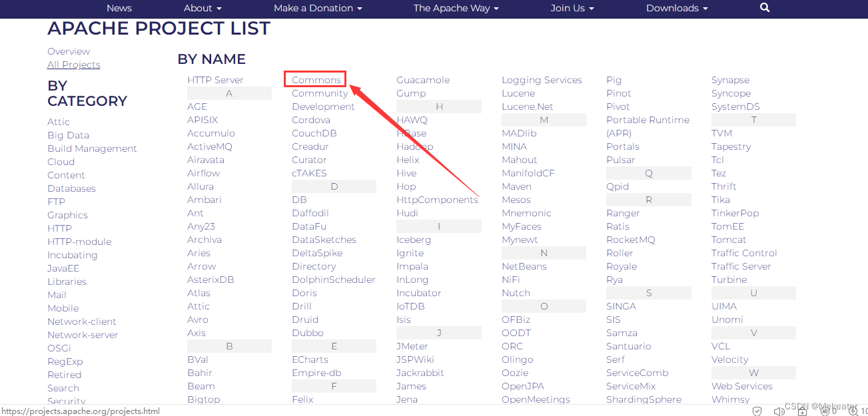This screenshot has width=868, height=416.
Task: Open the Pulsar project link
Action: click(621, 160)
